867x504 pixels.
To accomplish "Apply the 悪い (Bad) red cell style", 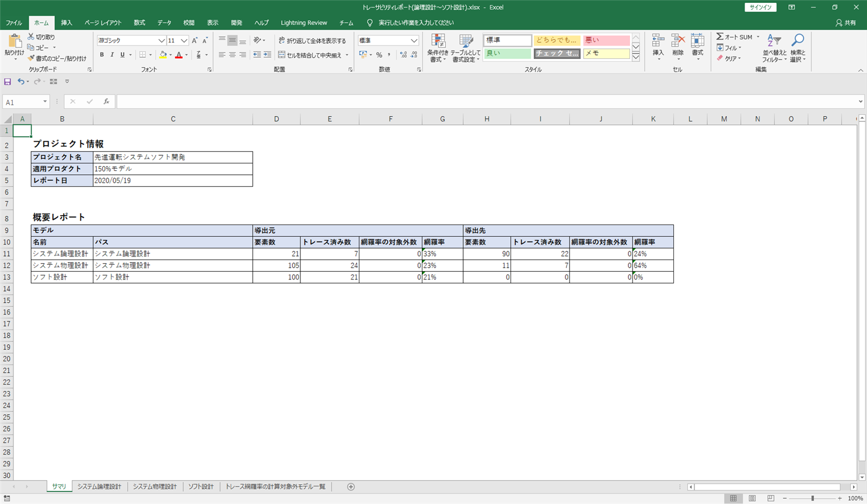I will [x=606, y=40].
